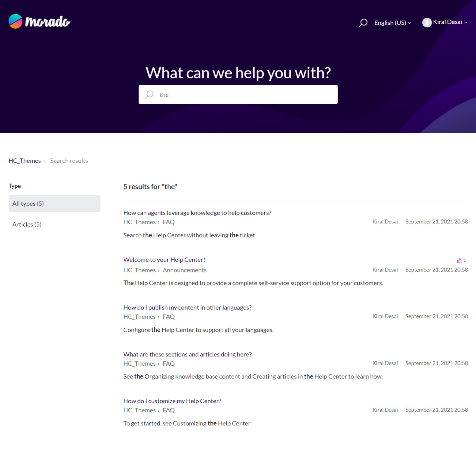The height and width of the screenshot is (453, 476).
Task: Open "How do I customize my Help Center?"
Action: click(172, 401)
